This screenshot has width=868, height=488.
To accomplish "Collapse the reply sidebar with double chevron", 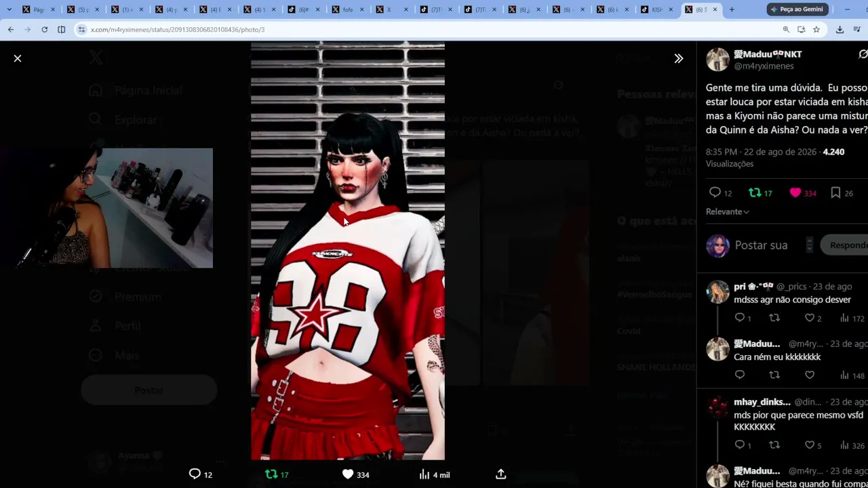I will click(x=679, y=58).
